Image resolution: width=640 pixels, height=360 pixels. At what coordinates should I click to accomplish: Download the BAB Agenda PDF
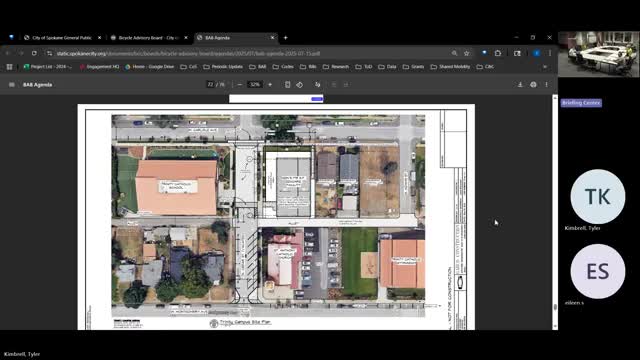520,84
